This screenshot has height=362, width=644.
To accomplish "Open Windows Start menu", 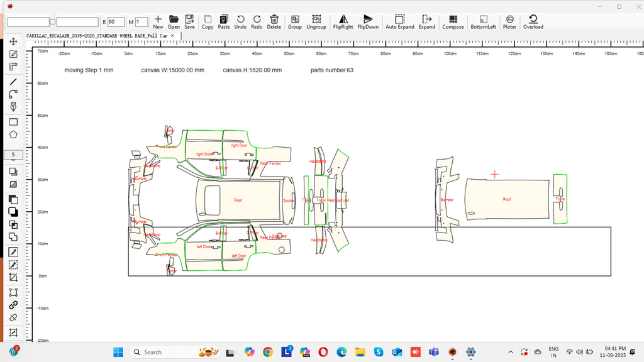I will click(118, 352).
